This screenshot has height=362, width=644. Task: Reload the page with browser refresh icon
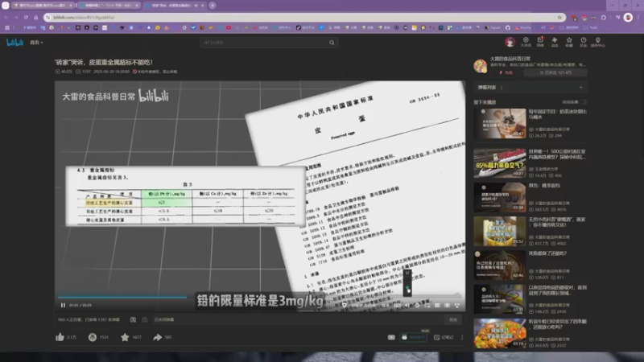pos(26,17)
